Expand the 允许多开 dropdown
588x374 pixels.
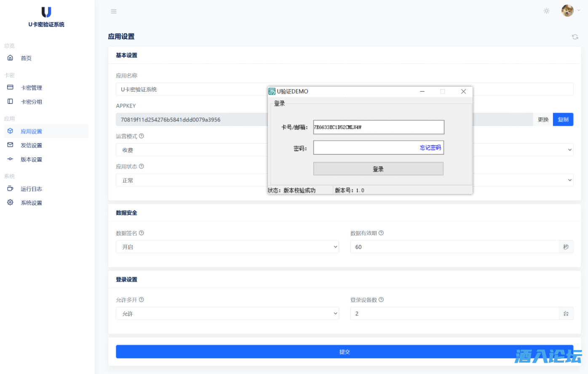227,314
